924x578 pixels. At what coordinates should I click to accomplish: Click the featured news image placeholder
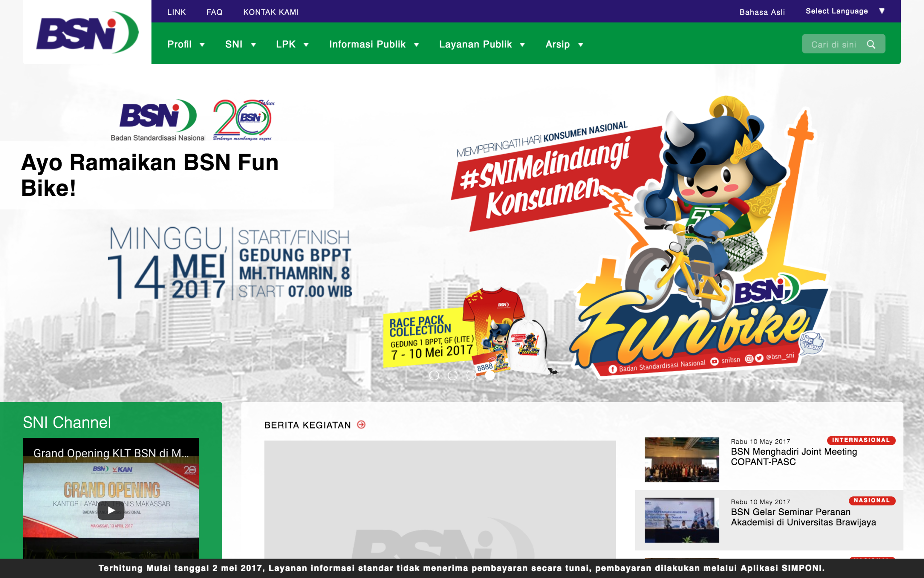pyautogui.click(x=440, y=499)
